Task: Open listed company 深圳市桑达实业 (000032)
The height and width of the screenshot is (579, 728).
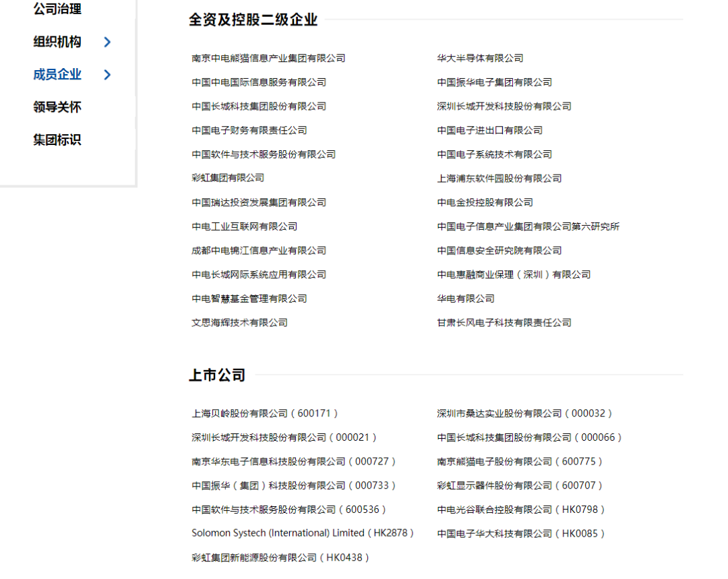Action: (524, 413)
